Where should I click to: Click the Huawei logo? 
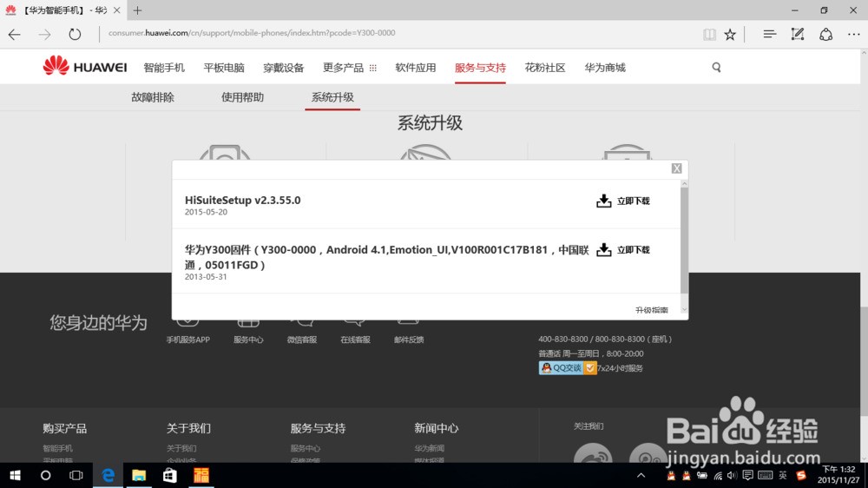pos(85,67)
